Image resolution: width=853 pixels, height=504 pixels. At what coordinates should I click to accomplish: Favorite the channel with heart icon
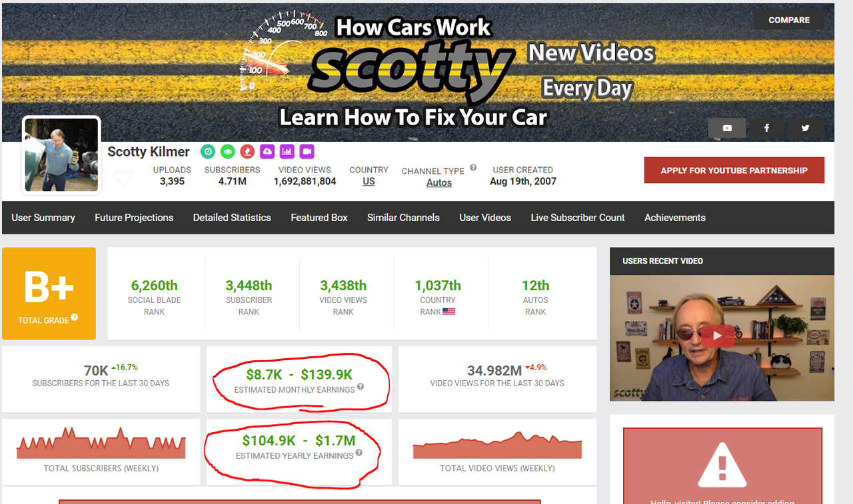point(123,178)
